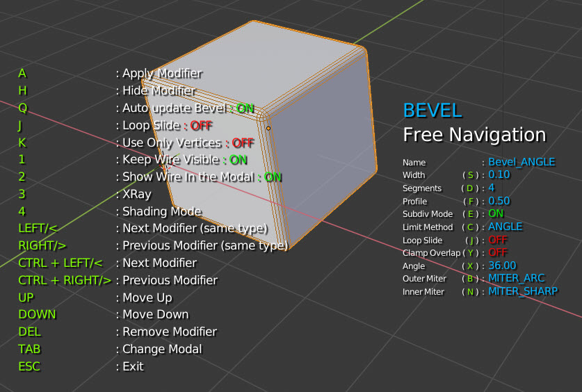Click the 'Move Up' description
Screen dimensions: 582x392
pos(147,297)
